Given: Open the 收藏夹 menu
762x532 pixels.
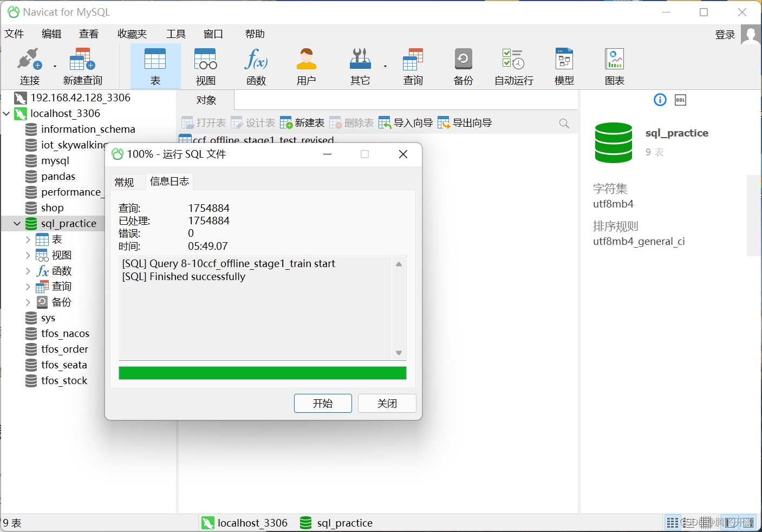Looking at the screenshot, I should (x=132, y=34).
